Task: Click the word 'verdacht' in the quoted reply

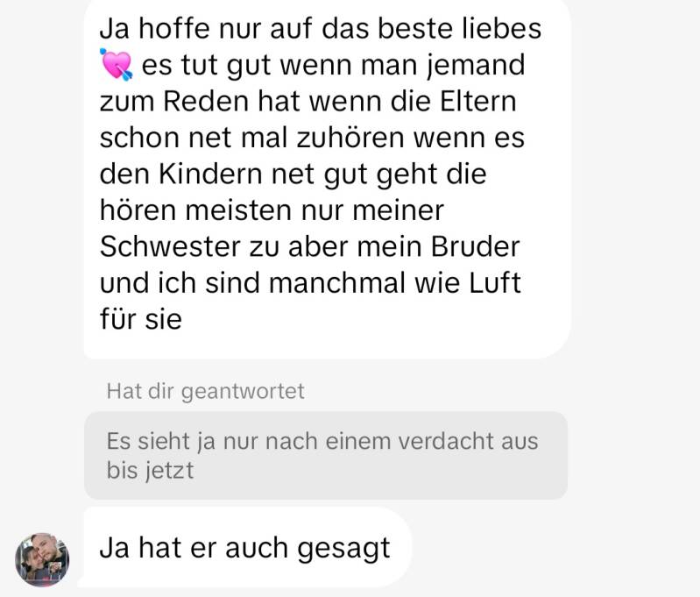Action: click(446, 442)
